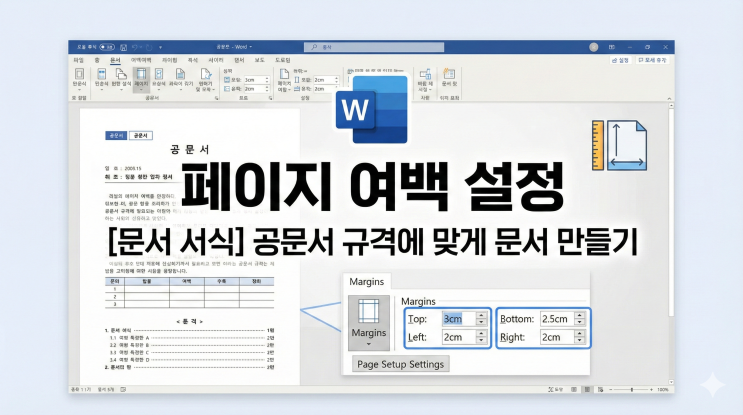This screenshot has height=415, width=743.
Task: Open the first ribbon group's dialog launcher arrow
Action: tap(217, 98)
